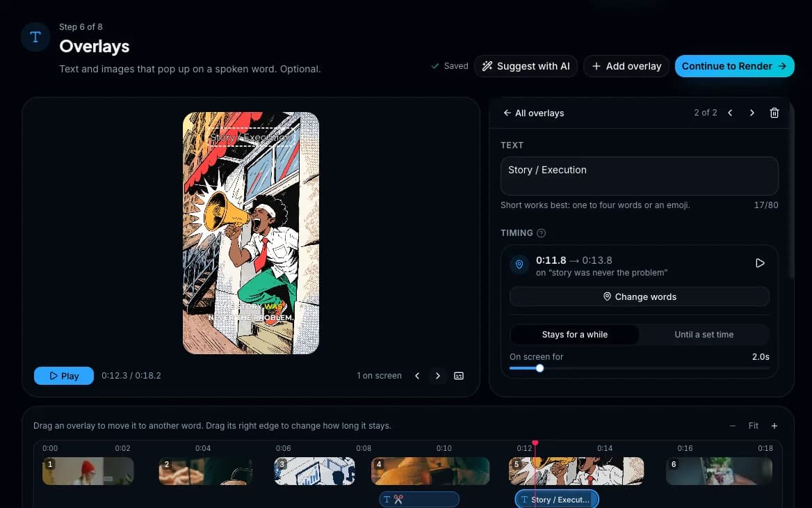Click the "Saved" status indicator
The height and width of the screenshot is (508, 812).
click(x=450, y=66)
